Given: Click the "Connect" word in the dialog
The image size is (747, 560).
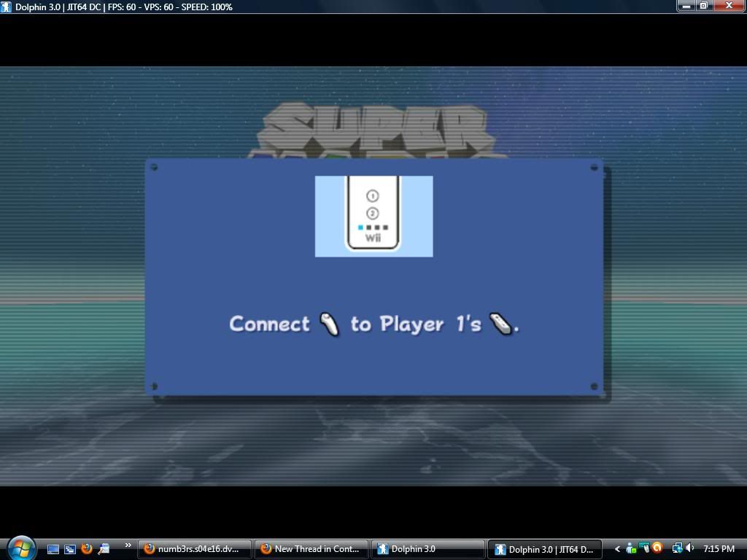Looking at the screenshot, I should pos(270,324).
